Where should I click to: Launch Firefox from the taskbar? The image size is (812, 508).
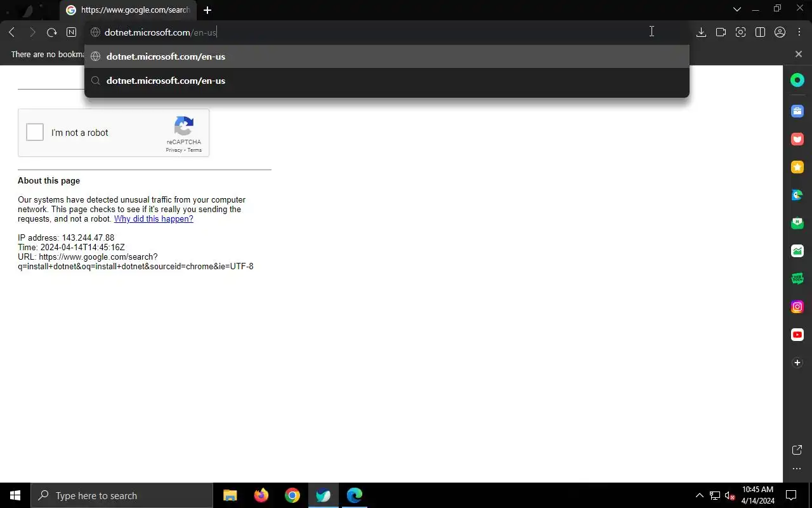[261, 495]
